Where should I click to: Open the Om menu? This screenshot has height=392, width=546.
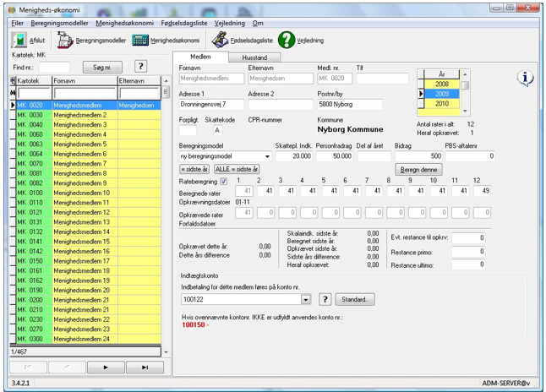258,23
